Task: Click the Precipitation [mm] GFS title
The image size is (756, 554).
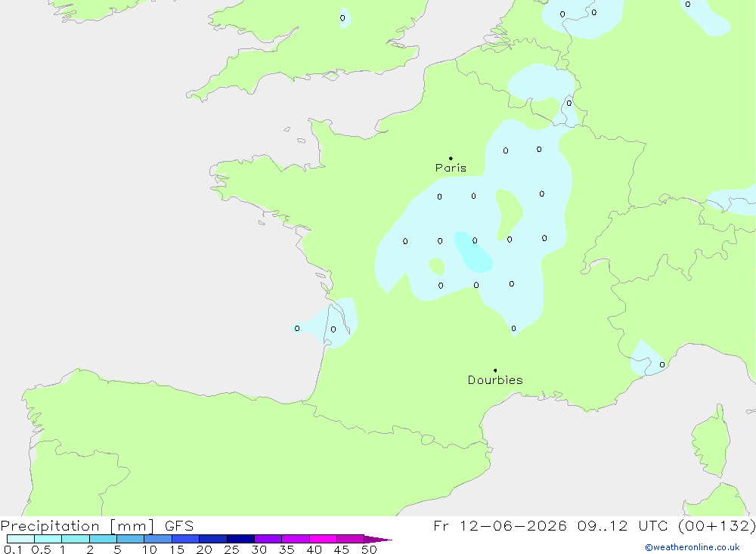Action: [x=97, y=526]
